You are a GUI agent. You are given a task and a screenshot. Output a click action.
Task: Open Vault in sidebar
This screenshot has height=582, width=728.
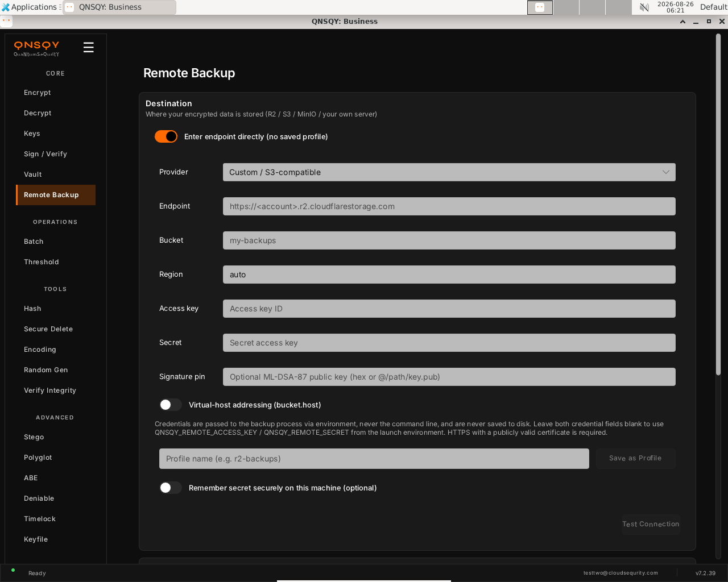(56, 174)
